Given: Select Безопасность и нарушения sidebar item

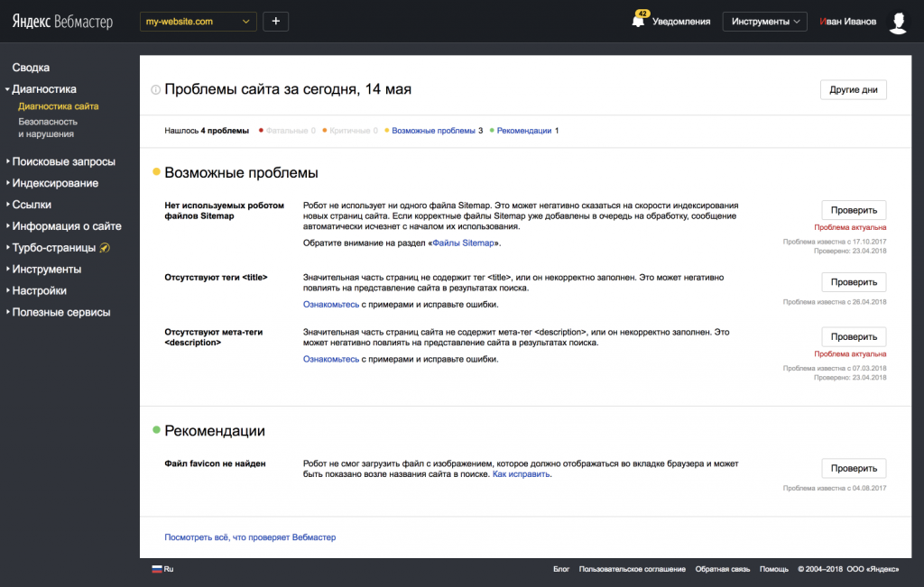Looking at the screenshot, I should pyautogui.click(x=48, y=127).
